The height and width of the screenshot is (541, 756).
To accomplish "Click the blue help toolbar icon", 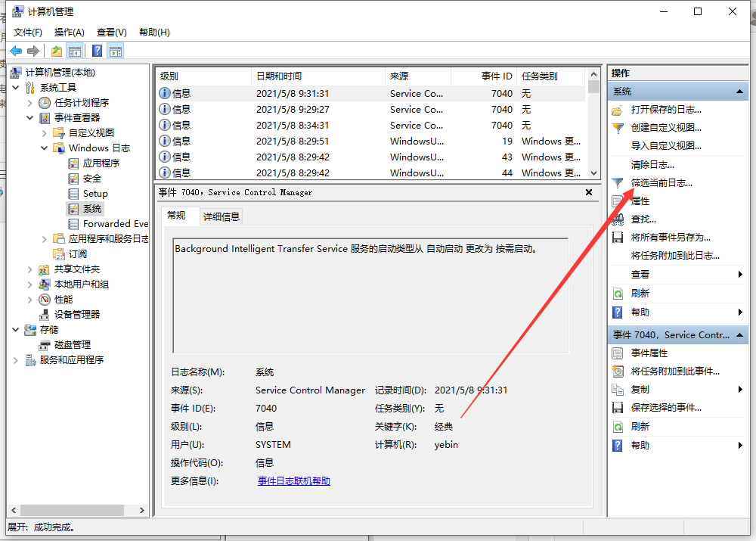I will (x=97, y=51).
